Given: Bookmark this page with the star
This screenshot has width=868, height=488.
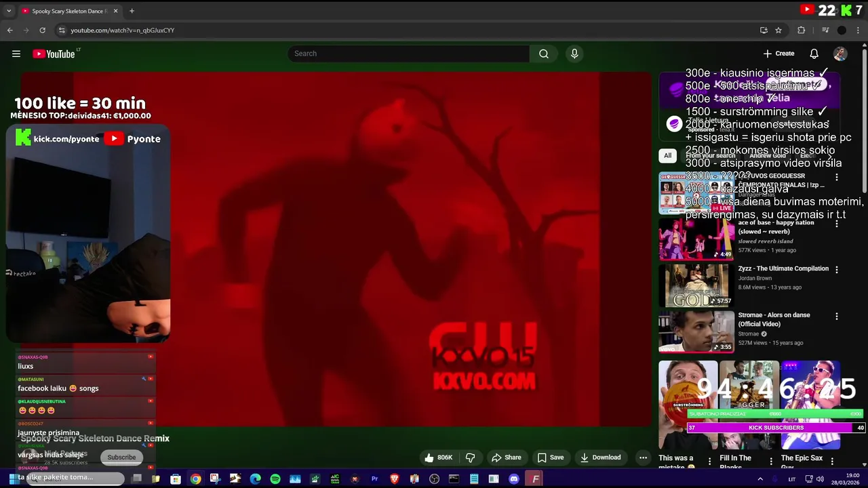Looking at the screenshot, I should click(x=778, y=30).
